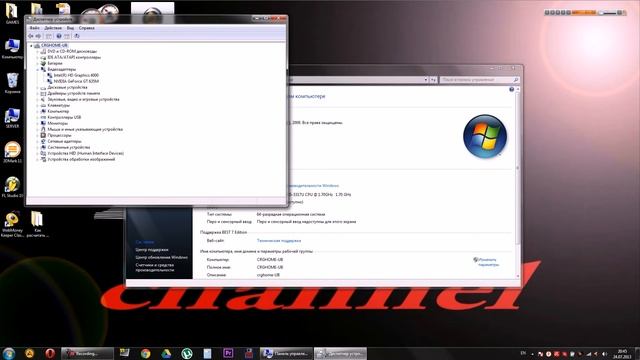Open the Действие menu in Device Manager

(x=53, y=28)
